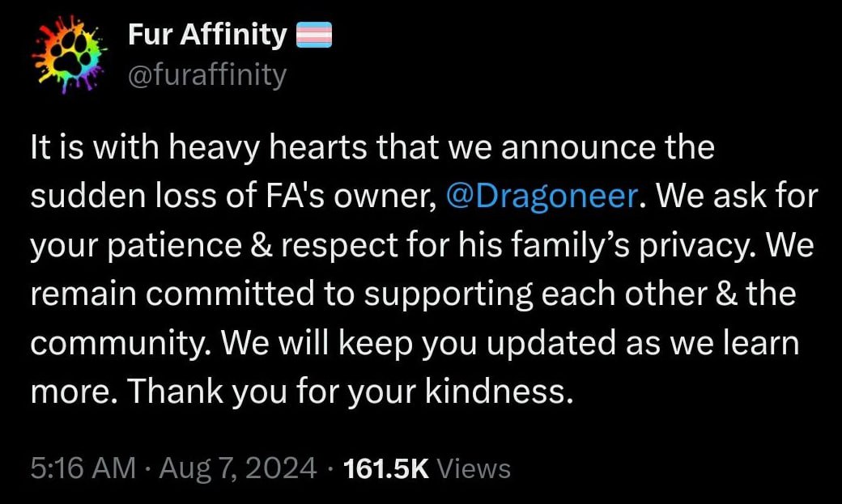Click the transgender flag emoji beside name
The image size is (842, 504).
coord(314,35)
